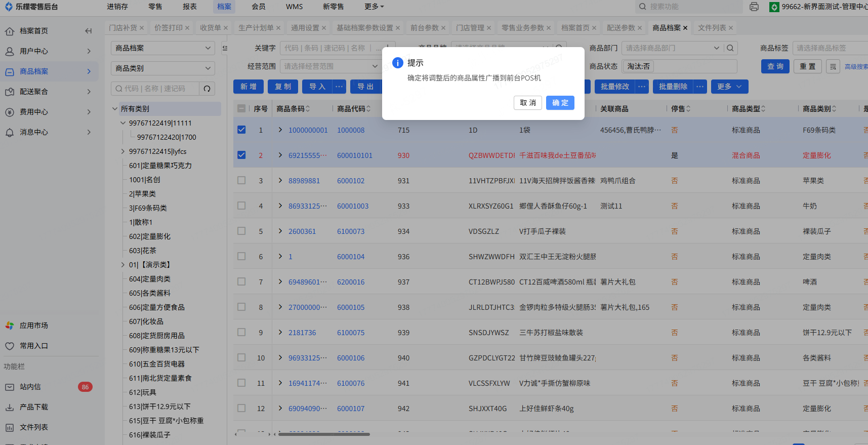
Task: Click the 代码|名称|速记码 category search field
Action: click(x=155, y=89)
